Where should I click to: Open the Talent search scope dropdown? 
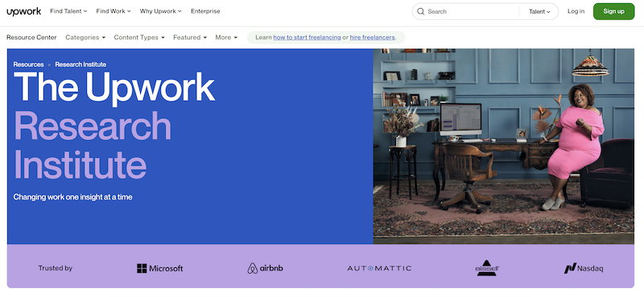pyautogui.click(x=539, y=11)
